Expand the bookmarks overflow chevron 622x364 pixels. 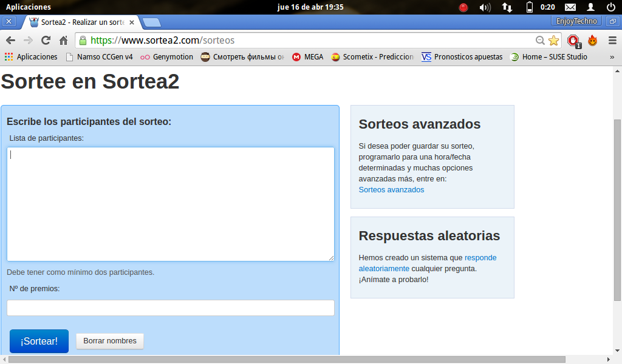point(613,56)
